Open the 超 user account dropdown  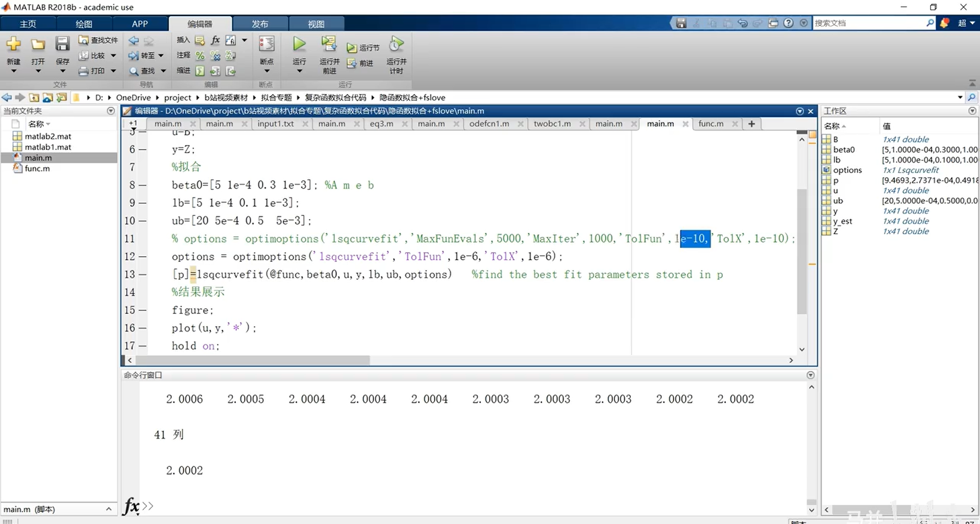pos(966,23)
